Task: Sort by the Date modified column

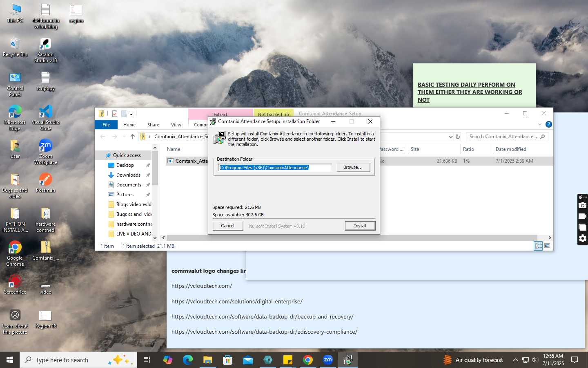Action: click(x=511, y=149)
